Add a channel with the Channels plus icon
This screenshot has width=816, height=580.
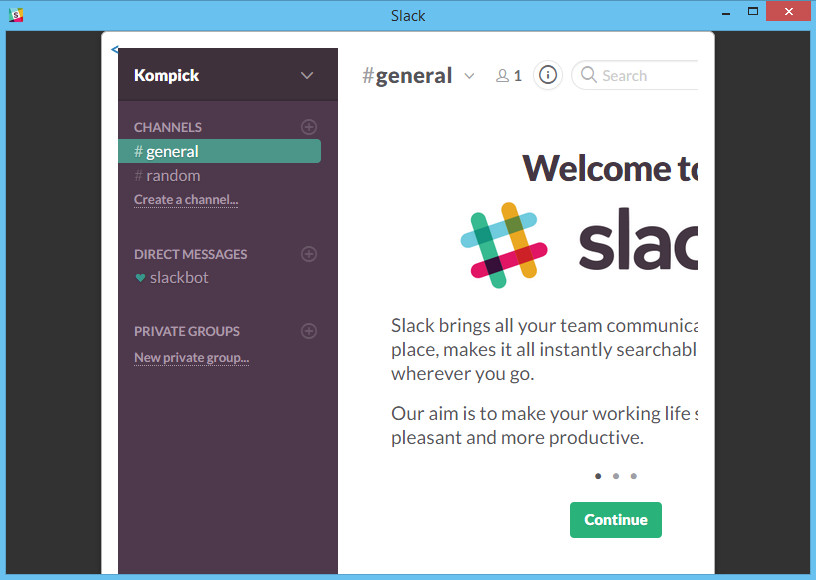pos(309,127)
